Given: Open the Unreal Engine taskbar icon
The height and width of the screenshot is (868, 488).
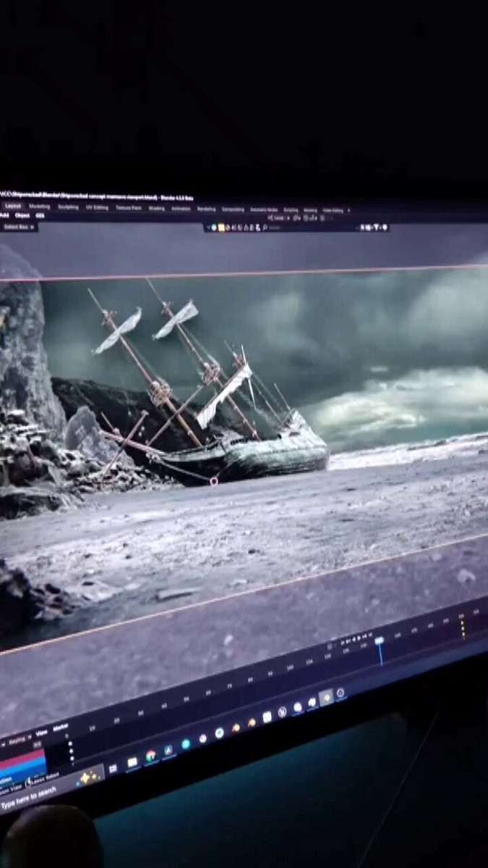Looking at the screenshot, I should pos(282,711).
